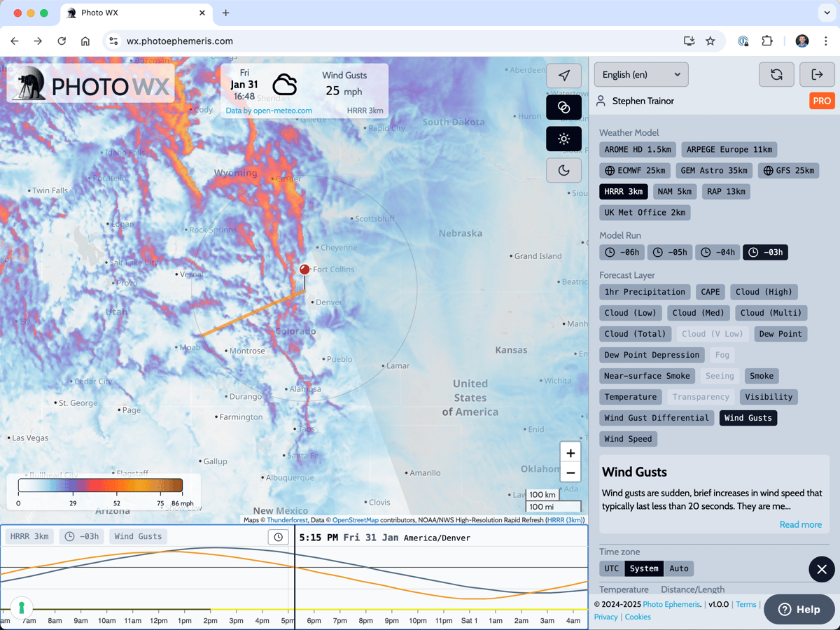Go back in browser history
Screen dimensions: 840x630
point(15,41)
